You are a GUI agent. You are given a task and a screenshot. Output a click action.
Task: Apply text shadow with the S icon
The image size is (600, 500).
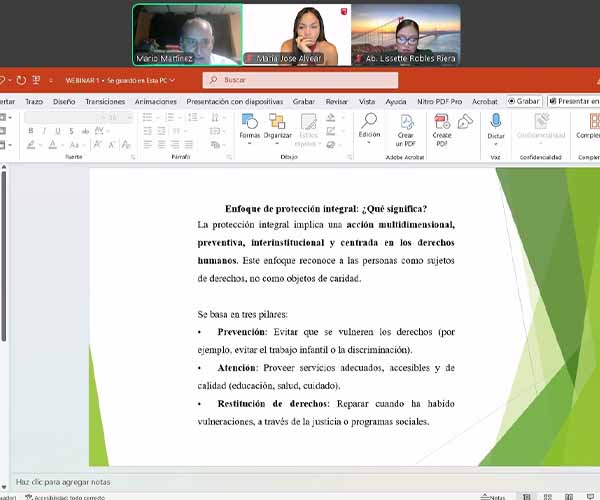click(x=71, y=131)
